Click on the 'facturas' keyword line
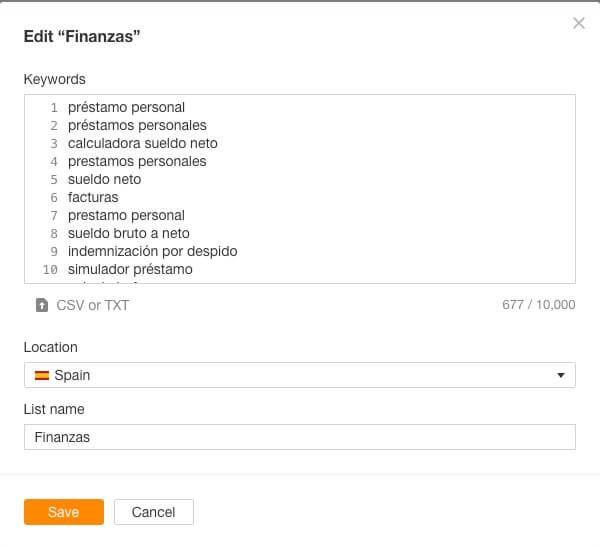The height and width of the screenshot is (547, 600). coord(93,197)
